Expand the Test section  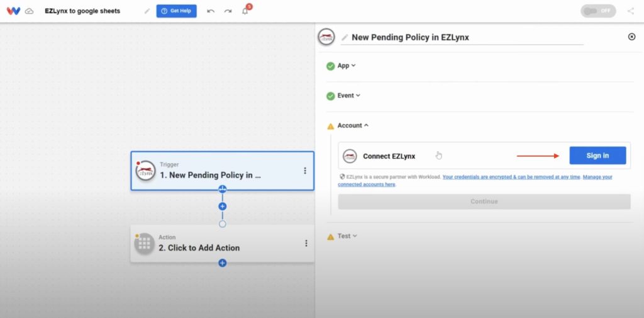point(347,236)
